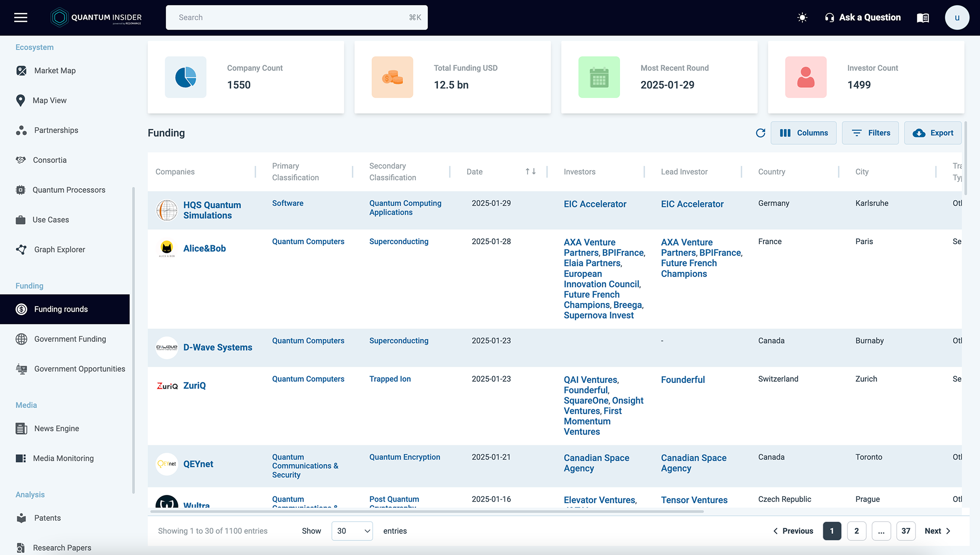Click the QEYnet logo thumbnail
This screenshot has height=555, width=980.
point(167,464)
